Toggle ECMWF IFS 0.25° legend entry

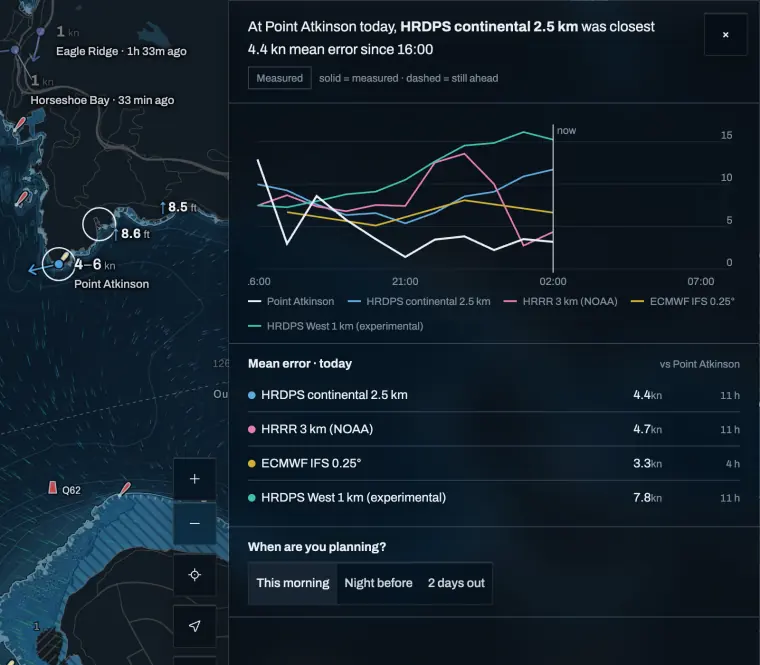click(682, 301)
